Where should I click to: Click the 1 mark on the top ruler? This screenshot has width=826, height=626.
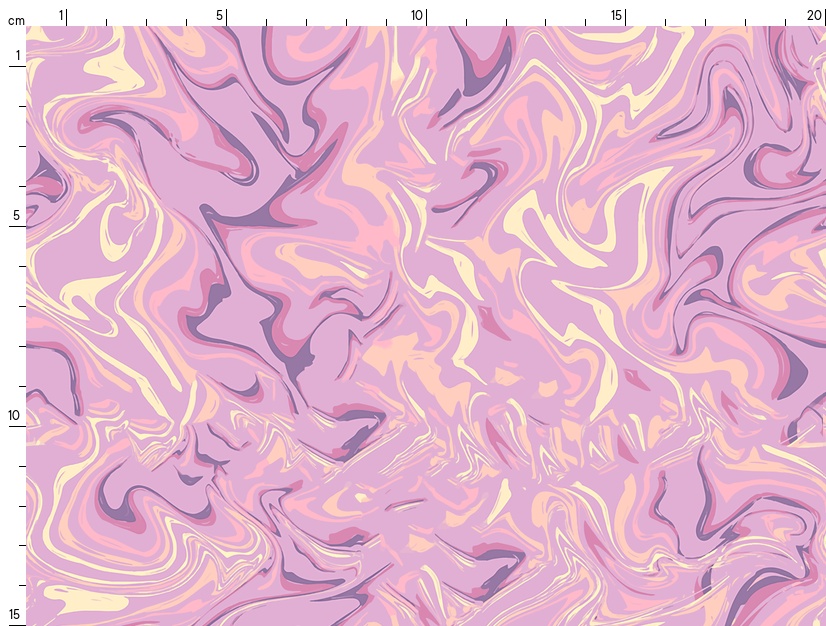click(62, 15)
